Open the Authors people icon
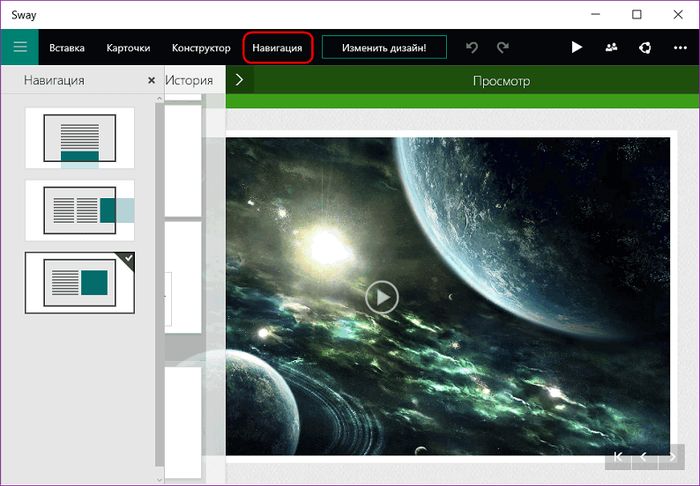This screenshot has height=486, width=700. coord(611,47)
